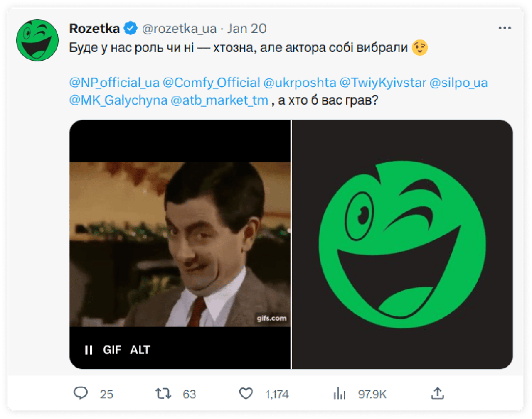
Task: Click the blue verified badge next to Rozetka
Action: tap(131, 28)
